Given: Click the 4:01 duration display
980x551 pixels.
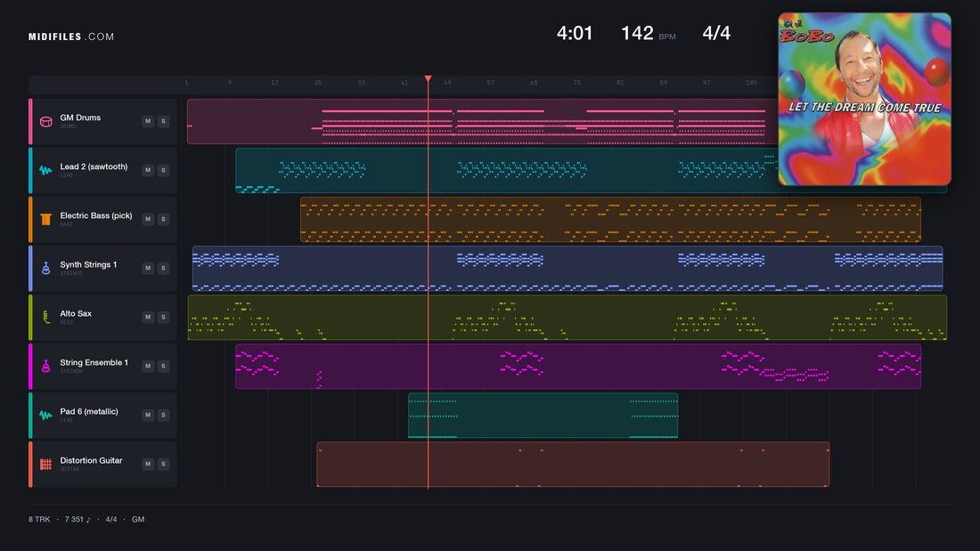Looking at the screenshot, I should tap(575, 33).
